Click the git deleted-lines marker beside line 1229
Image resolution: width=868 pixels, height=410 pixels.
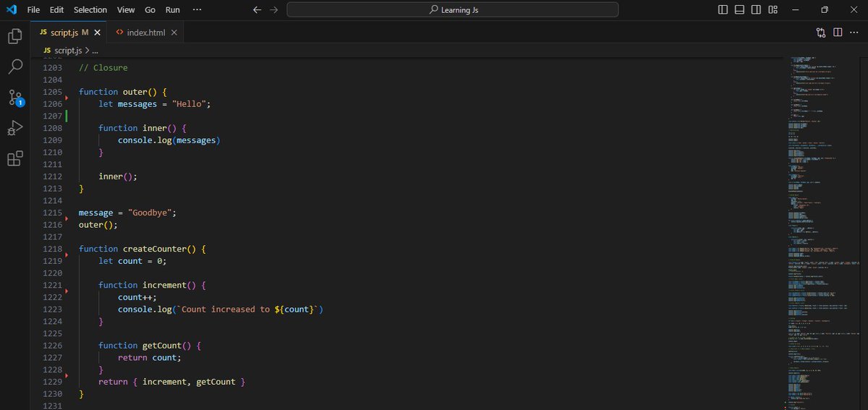[67, 375]
